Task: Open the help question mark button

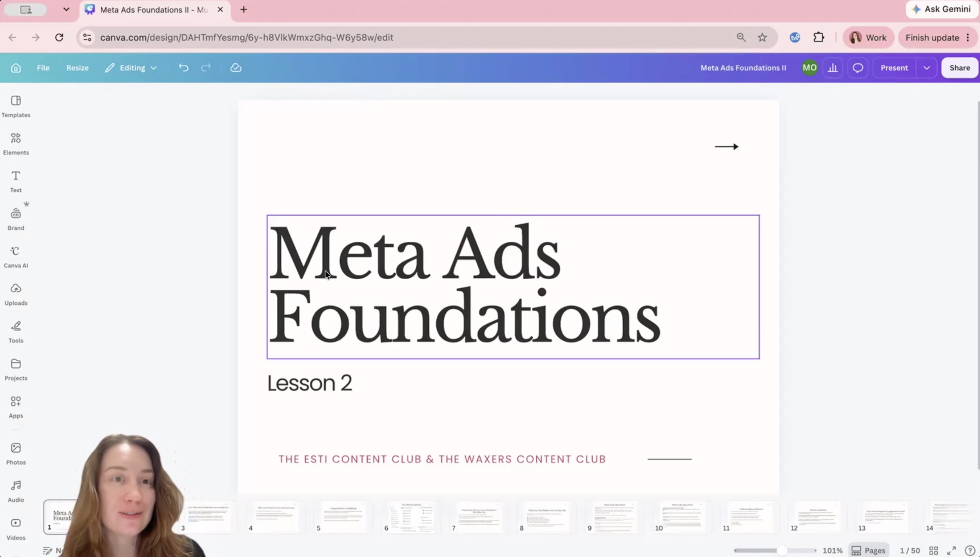Action: click(969, 550)
